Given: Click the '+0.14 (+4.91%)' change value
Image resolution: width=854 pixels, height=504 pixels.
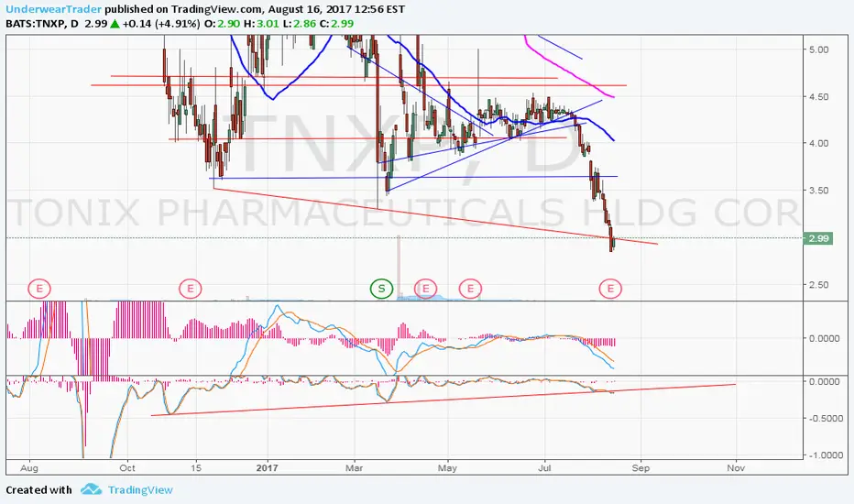Looking at the screenshot, I should (160, 24).
